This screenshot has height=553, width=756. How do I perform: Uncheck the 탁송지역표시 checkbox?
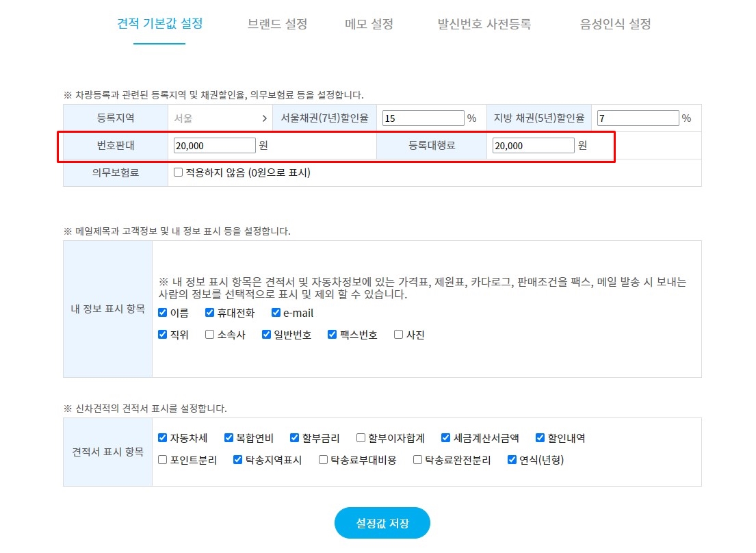(237, 459)
